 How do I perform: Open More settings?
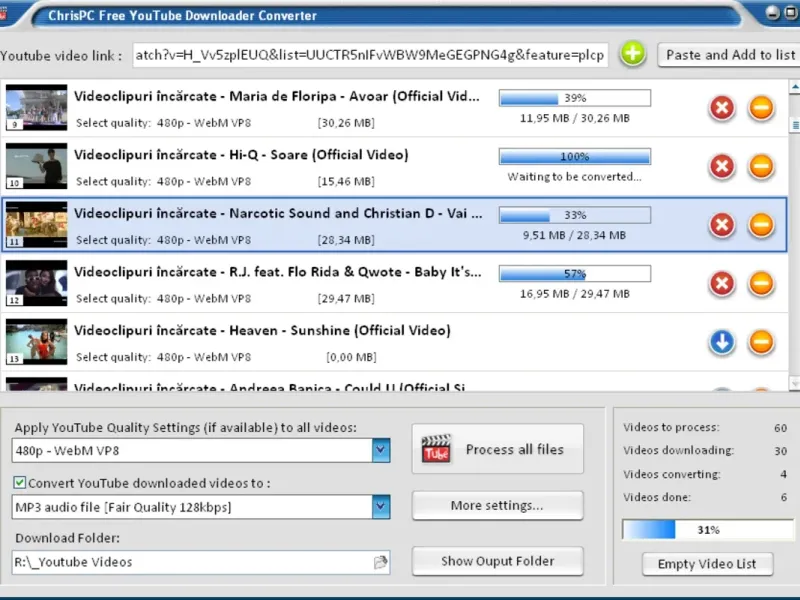pos(497,506)
